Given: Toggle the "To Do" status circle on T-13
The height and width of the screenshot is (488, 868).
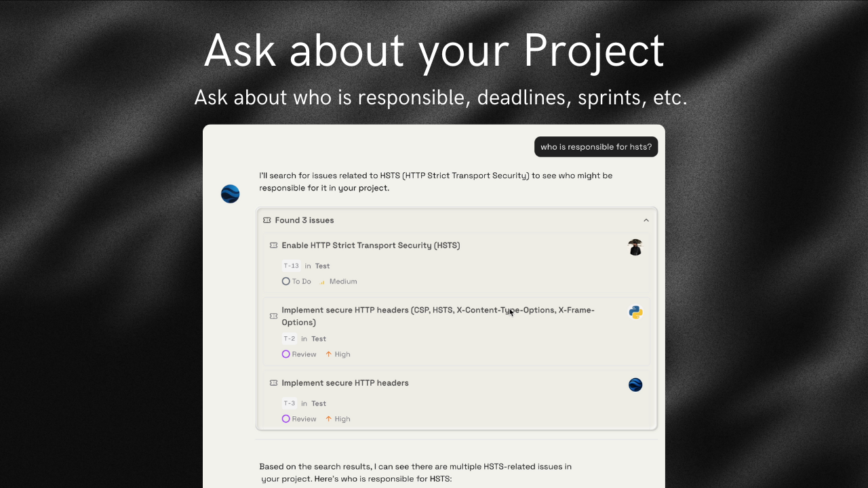Looking at the screenshot, I should [x=285, y=281].
